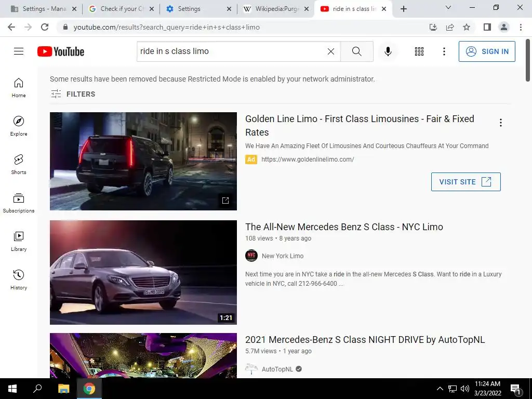532x399 pixels.
Task: Open Explore in the sidebar
Action: click(19, 126)
